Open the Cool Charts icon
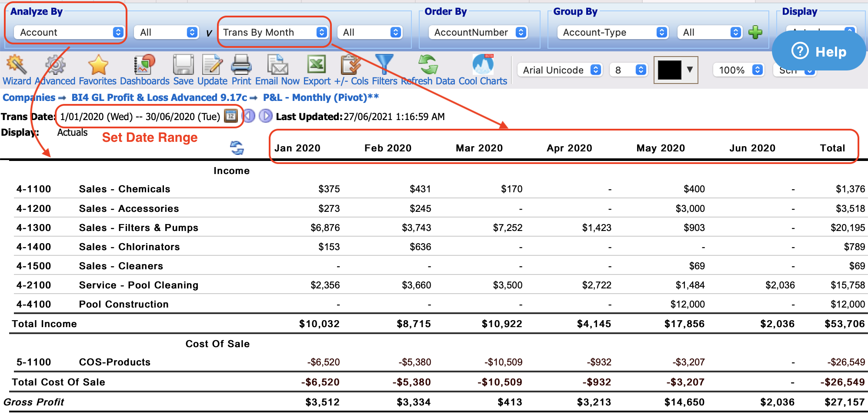 (x=483, y=65)
